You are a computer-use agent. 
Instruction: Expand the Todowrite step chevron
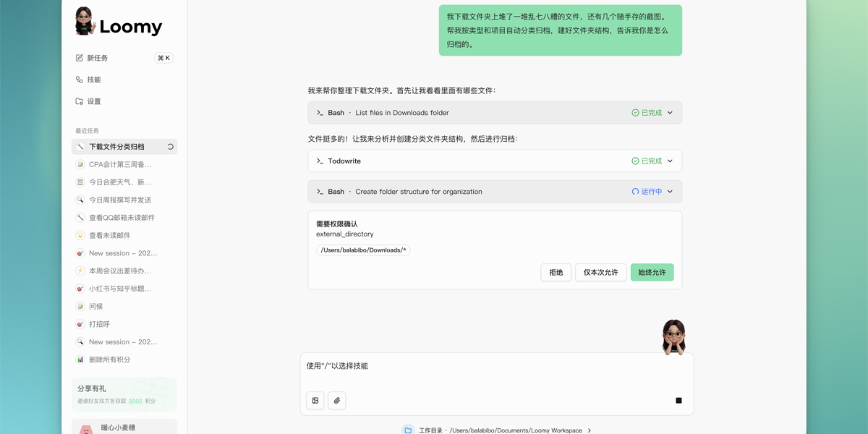[670, 161]
